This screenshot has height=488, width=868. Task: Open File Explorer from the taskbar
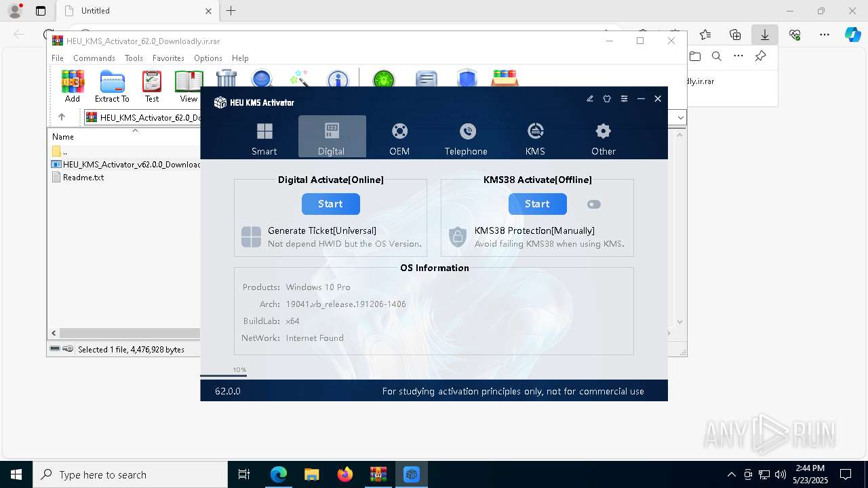point(311,474)
